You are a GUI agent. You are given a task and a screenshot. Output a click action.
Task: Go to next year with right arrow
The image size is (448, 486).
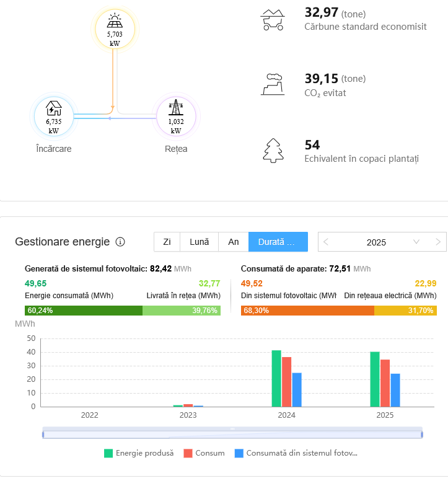pos(438,242)
